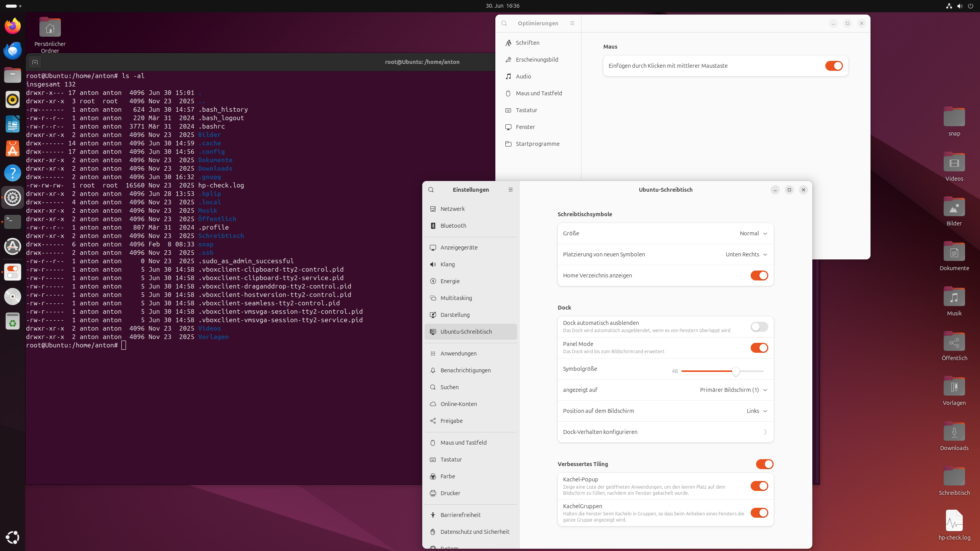The width and height of the screenshot is (980, 551).
Task: Open the clock and calendar menu
Action: coord(503,6)
